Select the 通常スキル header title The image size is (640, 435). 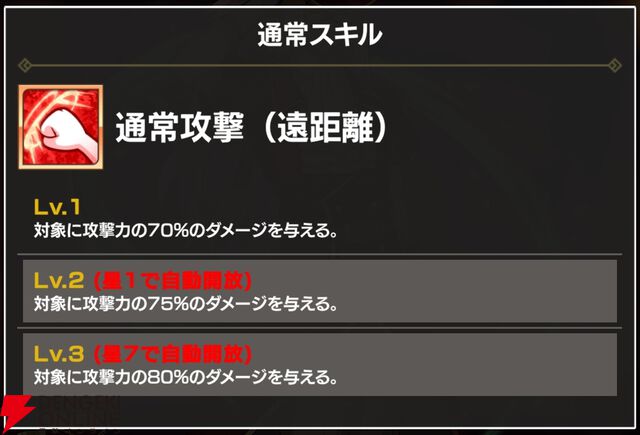[x=320, y=35]
